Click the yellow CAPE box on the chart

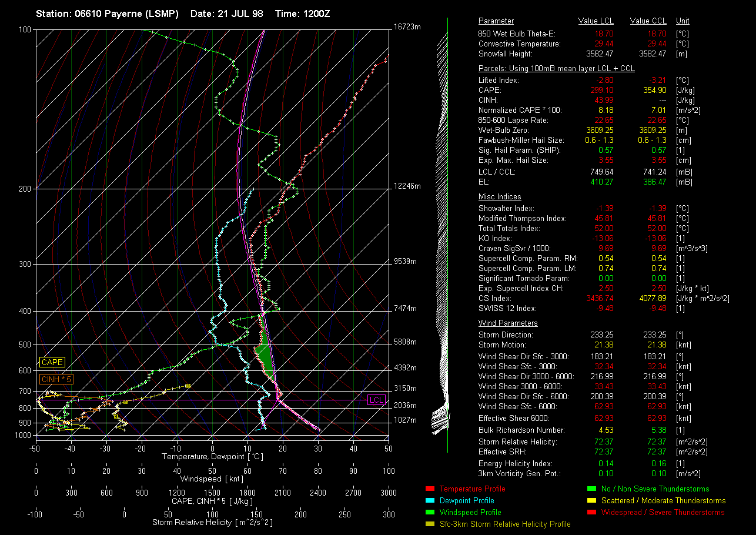[x=52, y=362]
